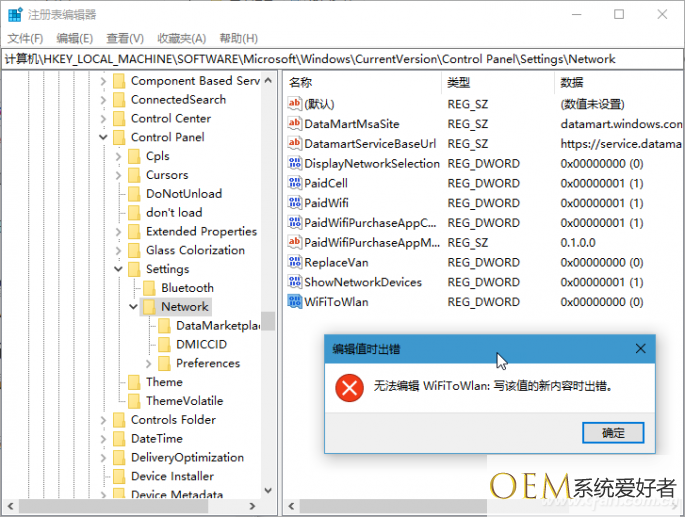The width and height of the screenshot is (685, 517).
Task: Click the WiFiToWlan DWORD value icon
Action: (x=295, y=302)
